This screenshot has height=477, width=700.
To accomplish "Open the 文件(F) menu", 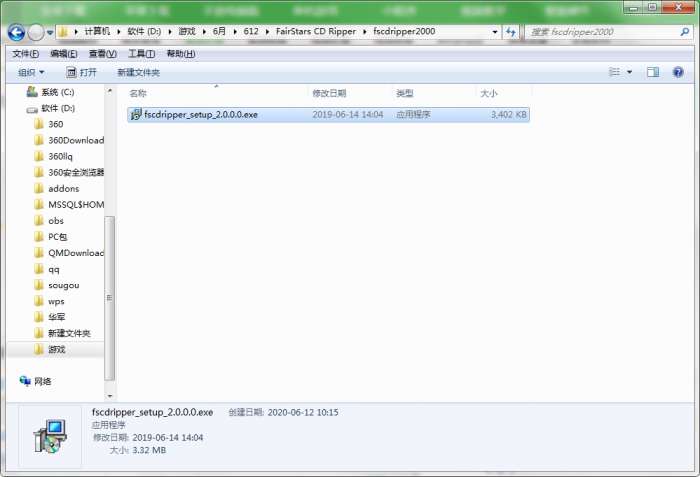I will [25, 54].
